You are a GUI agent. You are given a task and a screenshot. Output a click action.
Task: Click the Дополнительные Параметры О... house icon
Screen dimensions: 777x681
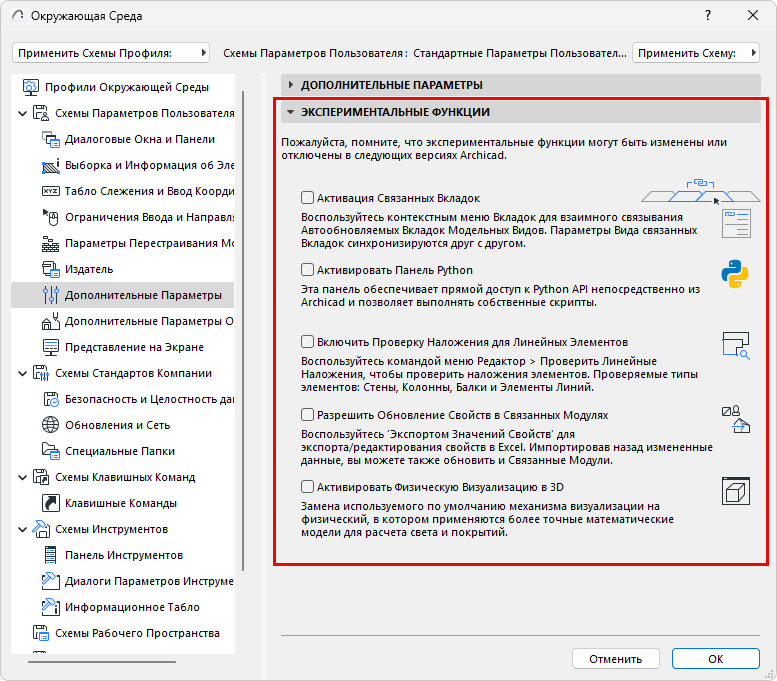tap(51, 321)
